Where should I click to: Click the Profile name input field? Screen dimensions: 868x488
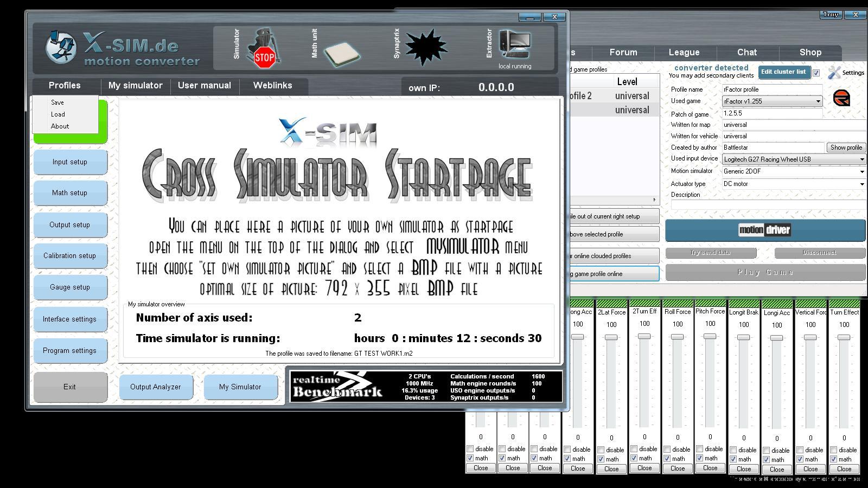click(772, 89)
